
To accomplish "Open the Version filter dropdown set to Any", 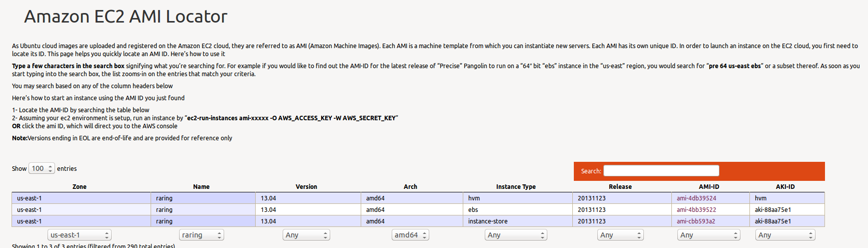I will tap(306, 235).
